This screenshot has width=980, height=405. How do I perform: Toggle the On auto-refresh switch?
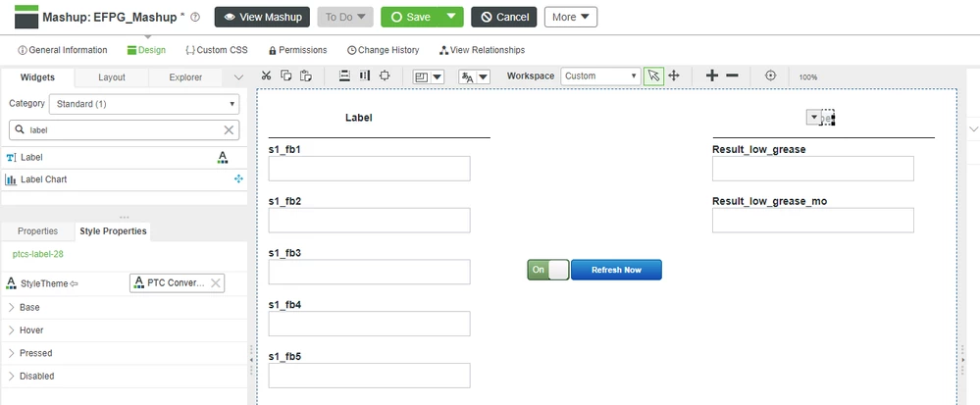click(x=548, y=270)
